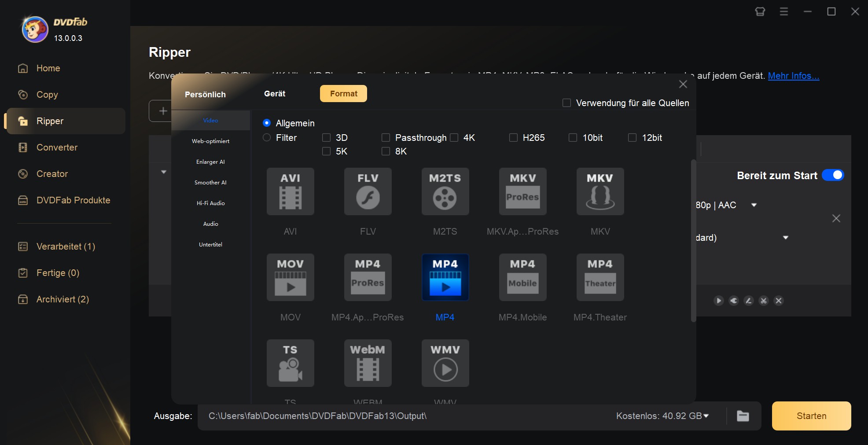
Task: Select the highlighted MP4 format icon
Action: 445,277
